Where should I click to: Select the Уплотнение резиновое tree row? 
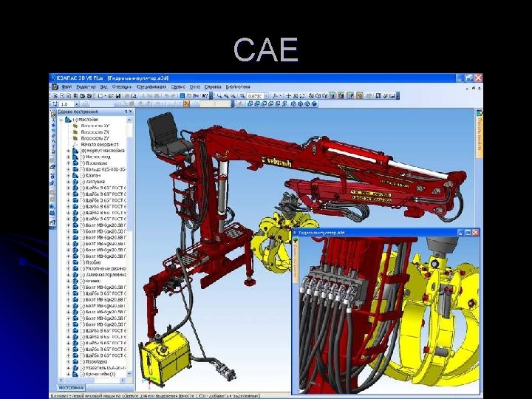tap(103, 268)
